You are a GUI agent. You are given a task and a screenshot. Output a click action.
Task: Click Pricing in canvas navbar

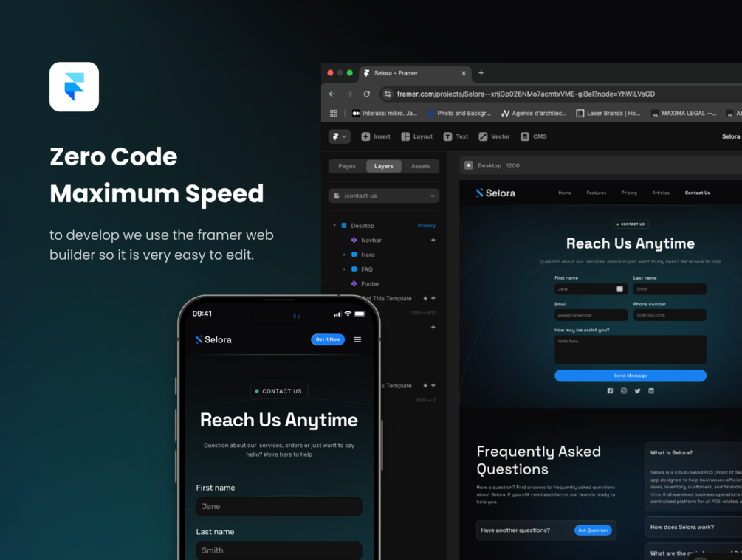(629, 193)
